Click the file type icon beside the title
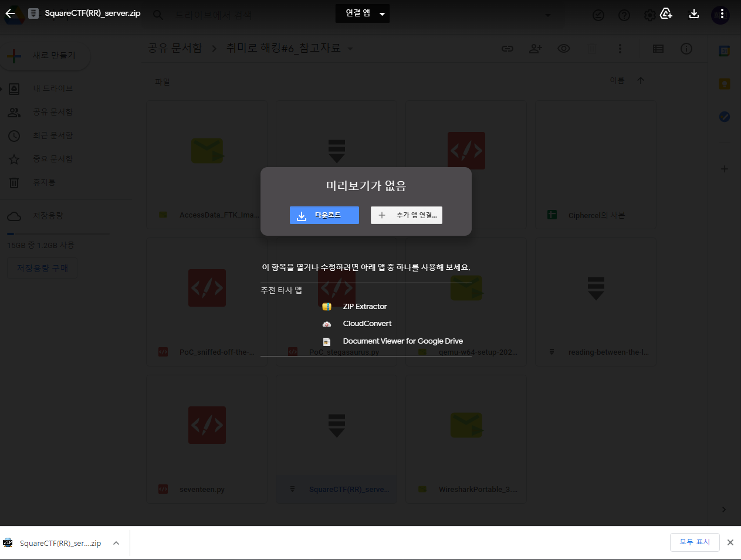 (33, 13)
